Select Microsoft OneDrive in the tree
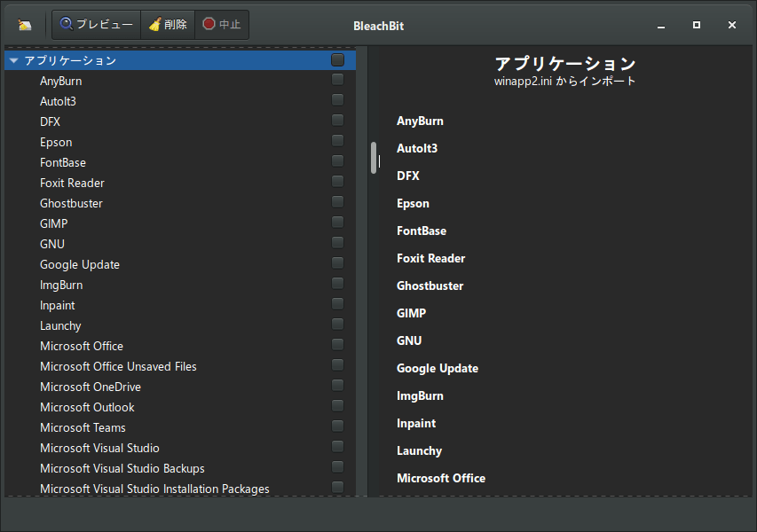The width and height of the screenshot is (757, 532). coord(180,387)
